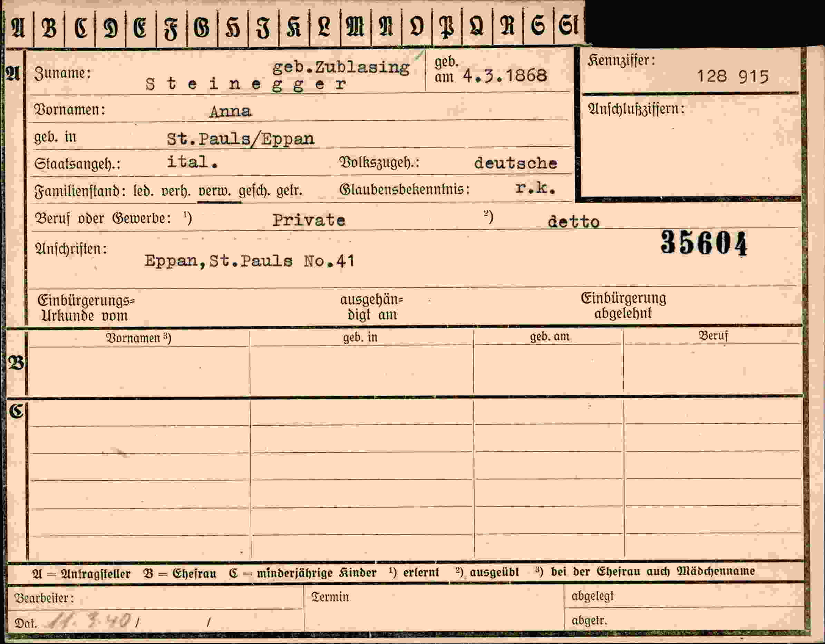825x644 pixels.
Task: Click the footnote '2) ausgeübt'
Action: [487, 572]
